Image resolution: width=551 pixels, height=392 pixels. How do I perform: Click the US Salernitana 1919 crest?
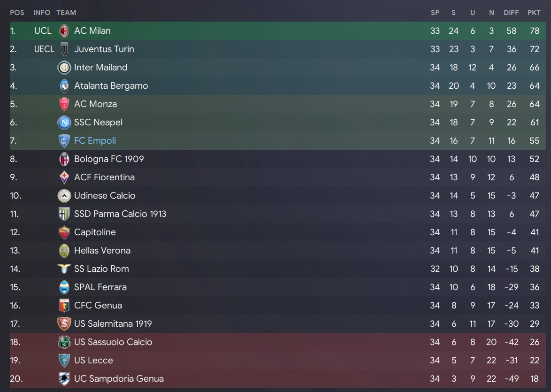click(x=64, y=324)
